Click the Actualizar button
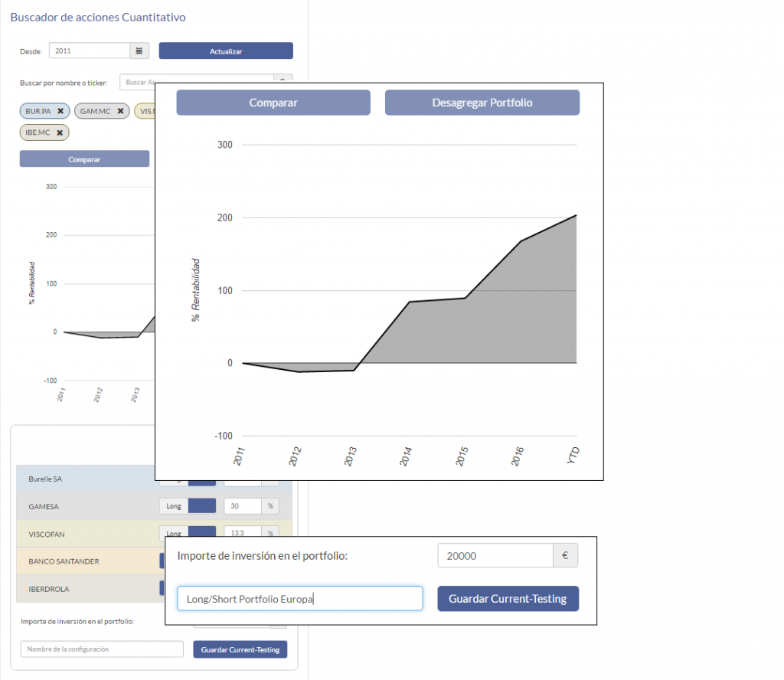The image size is (784, 680). tap(226, 51)
